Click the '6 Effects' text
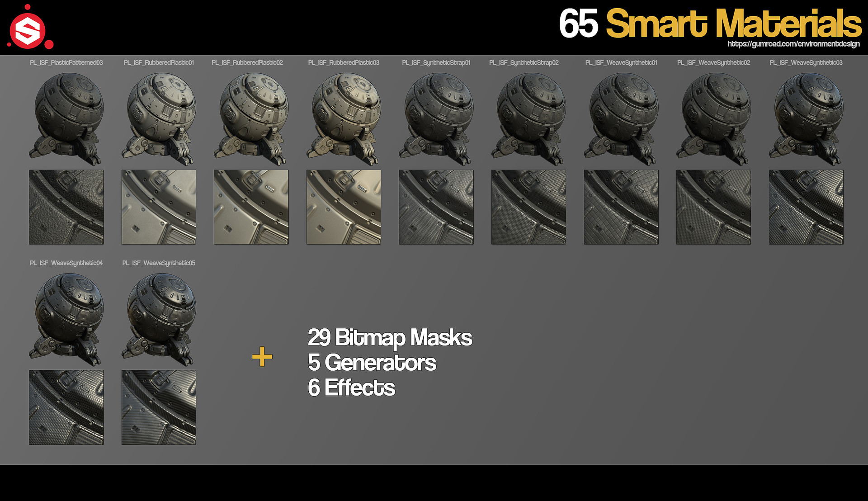Viewport: 868px width, 501px height. coord(351,388)
